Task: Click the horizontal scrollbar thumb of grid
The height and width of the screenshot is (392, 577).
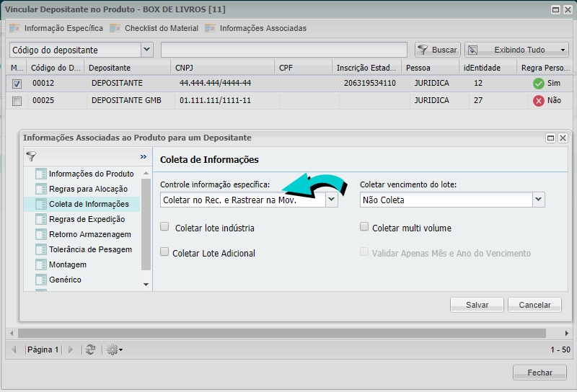Action: point(282,333)
